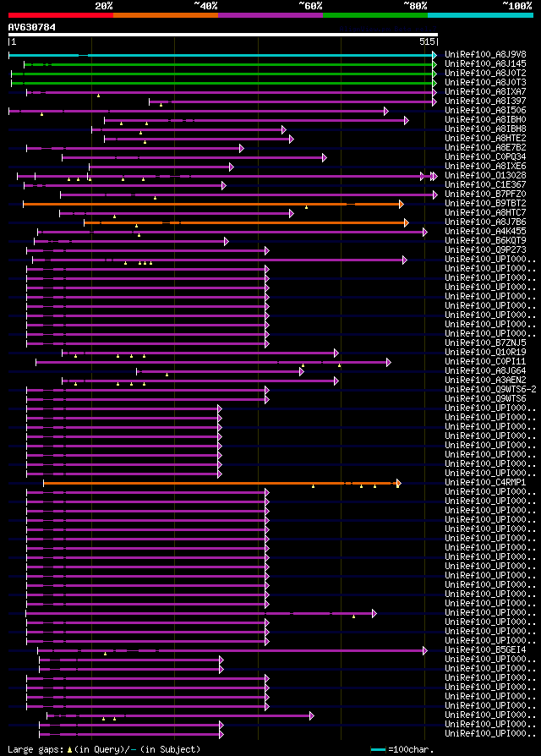
Task: Click the arrowhead ending the C0PI11 alignment
Action: coord(389,363)
